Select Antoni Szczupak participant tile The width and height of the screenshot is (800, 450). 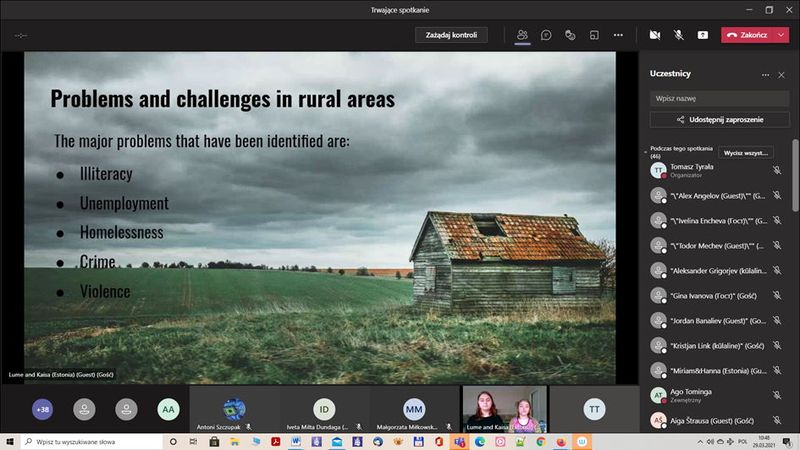click(x=234, y=409)
